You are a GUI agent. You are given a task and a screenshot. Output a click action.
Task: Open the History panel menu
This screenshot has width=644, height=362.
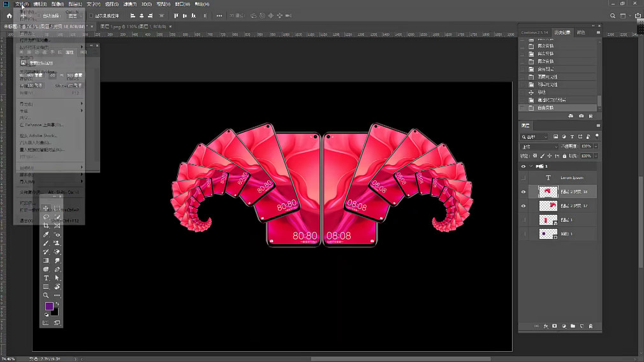[598, 33]
